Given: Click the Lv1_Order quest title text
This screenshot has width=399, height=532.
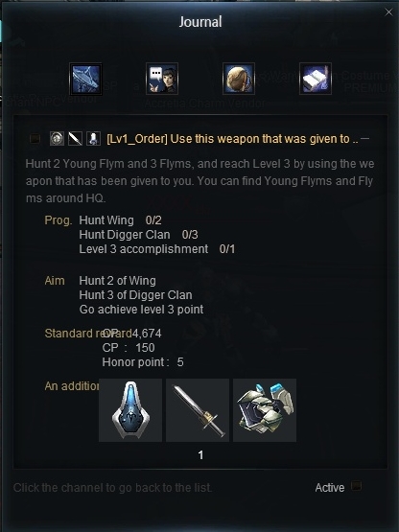Looking at the screenshot, I should pos(232,139).
